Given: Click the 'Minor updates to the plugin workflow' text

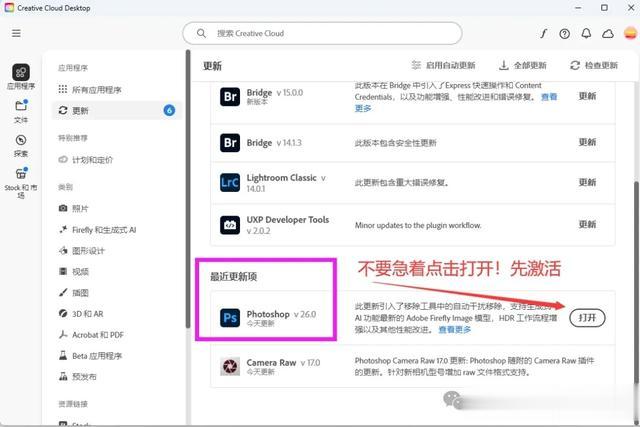Looking at the screenshot, I should point(418,225).
